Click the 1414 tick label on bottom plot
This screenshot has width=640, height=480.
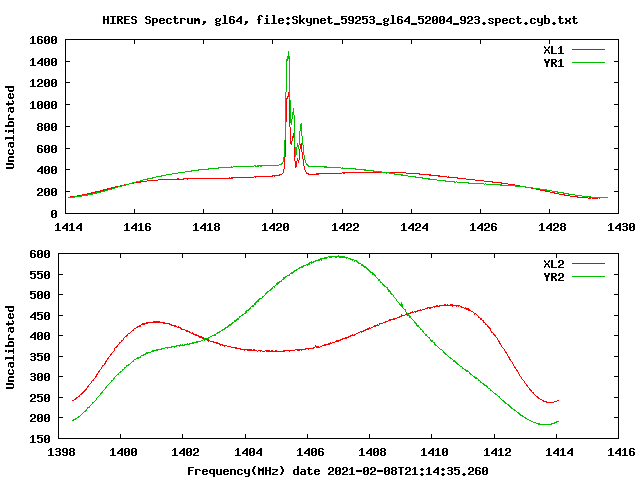(559, 452)
